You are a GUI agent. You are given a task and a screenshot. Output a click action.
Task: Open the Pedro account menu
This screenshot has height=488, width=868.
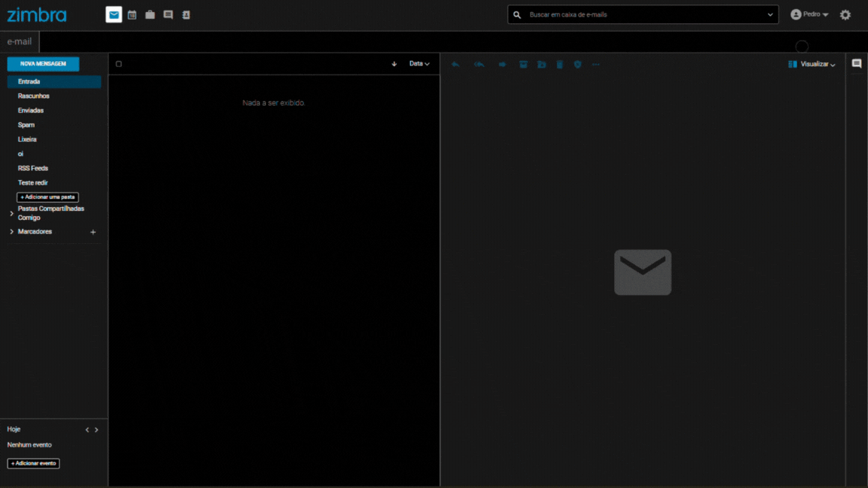point(810,14)
